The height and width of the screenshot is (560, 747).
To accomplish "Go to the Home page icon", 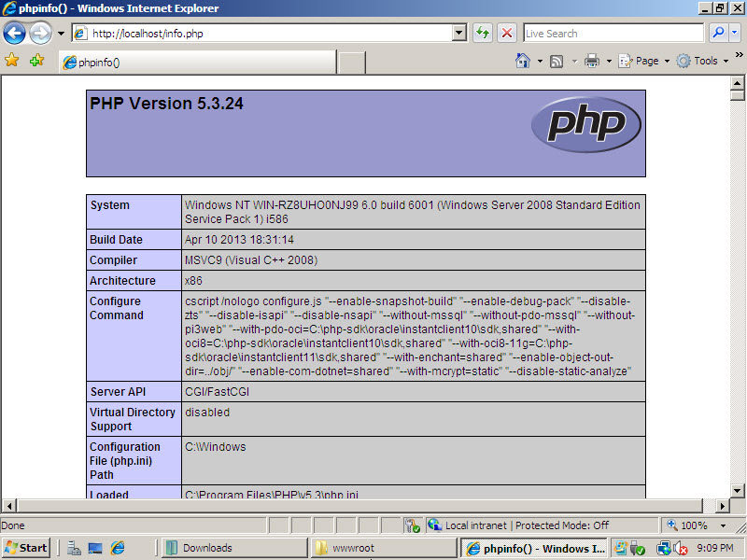I will click(x=523, y=61).
